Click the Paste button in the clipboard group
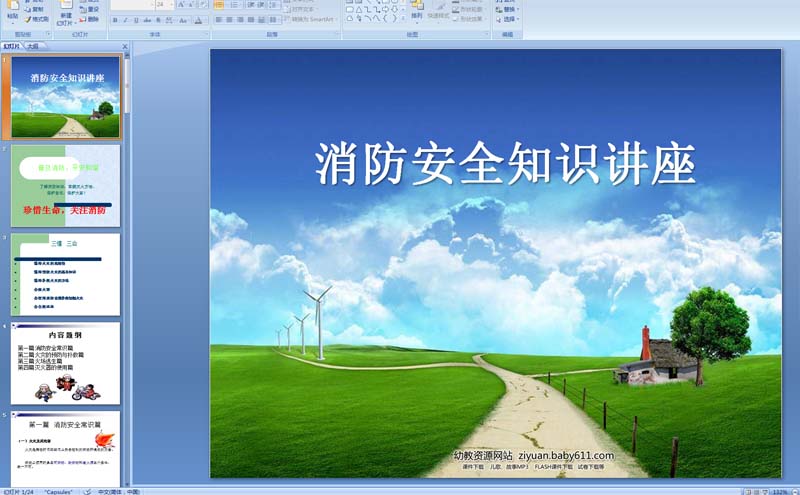The height and width of the screenshot is (495, 800). point(13,11)
